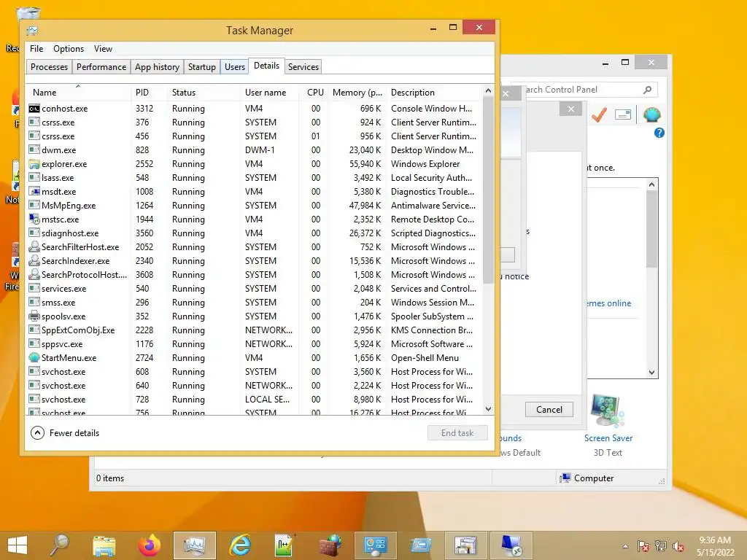This screenshot has height=560, width=747.
Task: Open the magnifier search taskbar icon
Action: click(60, 545)
